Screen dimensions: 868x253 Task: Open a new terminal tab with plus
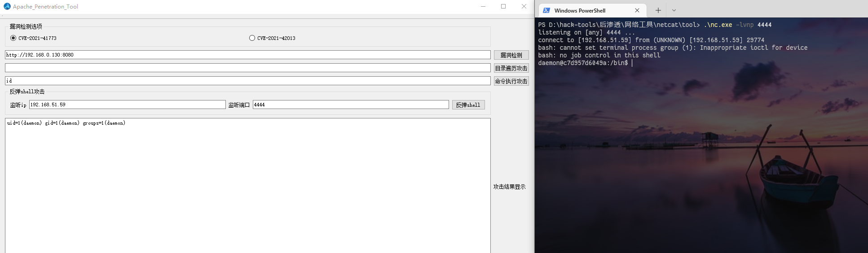point(658,10)
